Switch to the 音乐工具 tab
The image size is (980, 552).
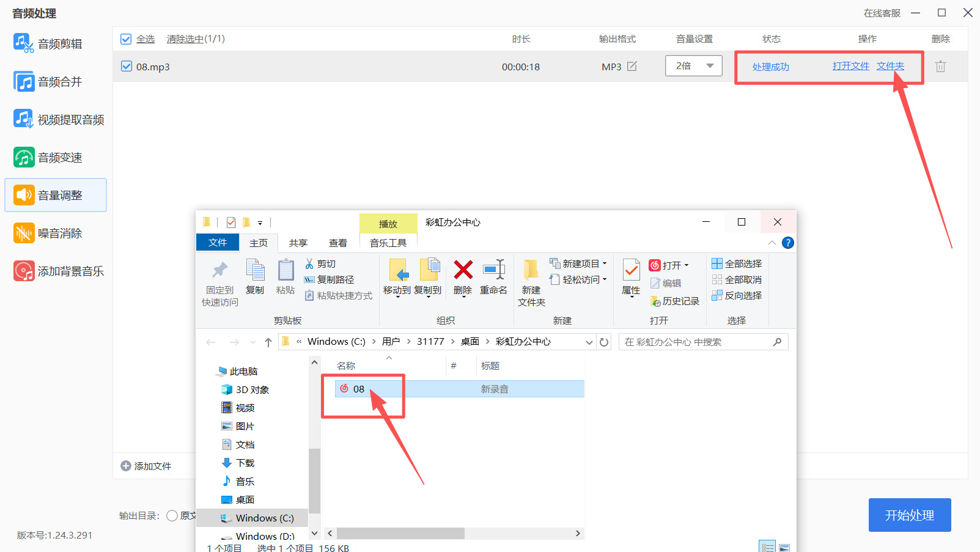coord(388,242)
